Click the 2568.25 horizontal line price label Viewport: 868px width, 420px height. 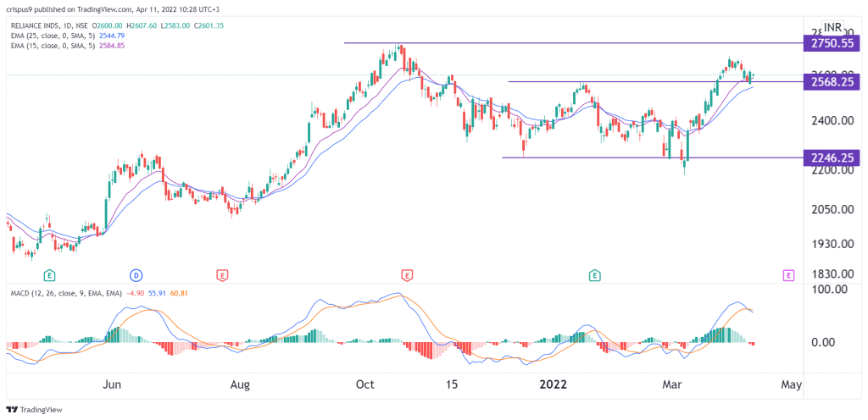tap(832, 82)
